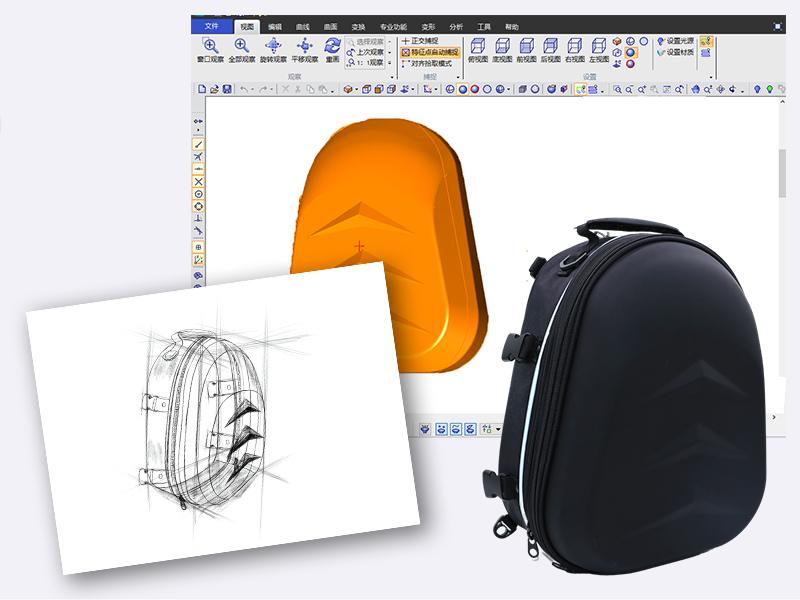Viewport: 800px width, 600px height.
Task: Activate the 平移观察 pan view tool
Action: point(304,47)
